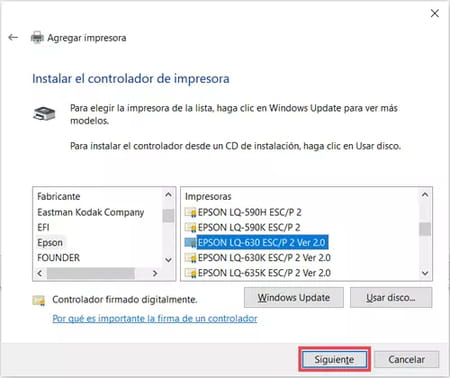This screenshot has height=378, width=450.
Task: Click the driver icon of EPSON LQ-630K
Action: click(190, 258)
